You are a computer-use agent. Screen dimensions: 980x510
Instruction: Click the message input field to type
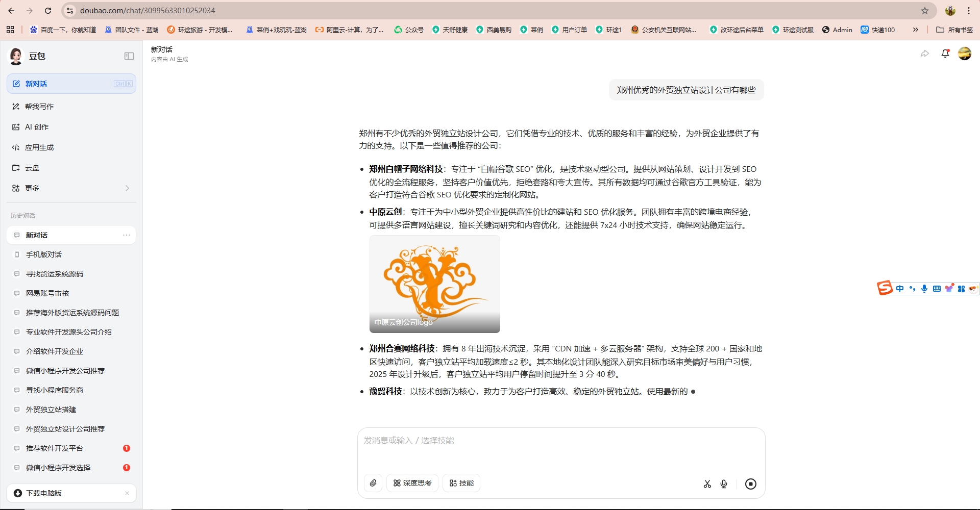[x=510, y=441]
